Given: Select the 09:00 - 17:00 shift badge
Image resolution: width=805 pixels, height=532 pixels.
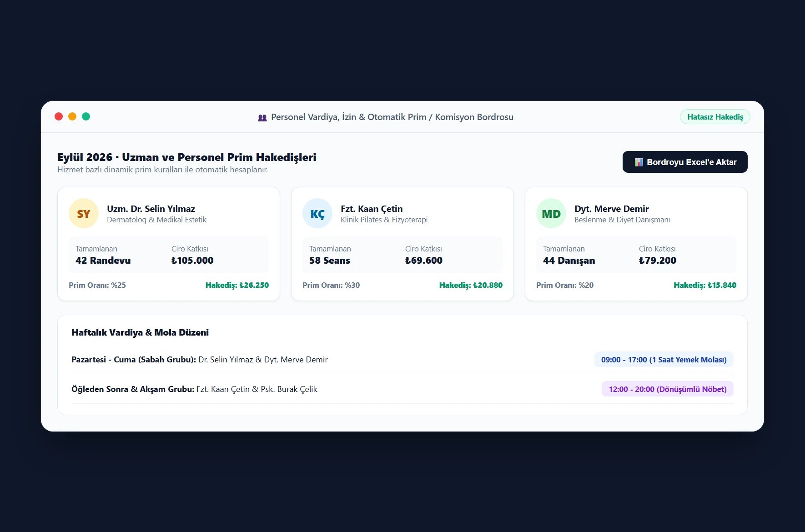Looking at the screenshot, I should point(664,360).
